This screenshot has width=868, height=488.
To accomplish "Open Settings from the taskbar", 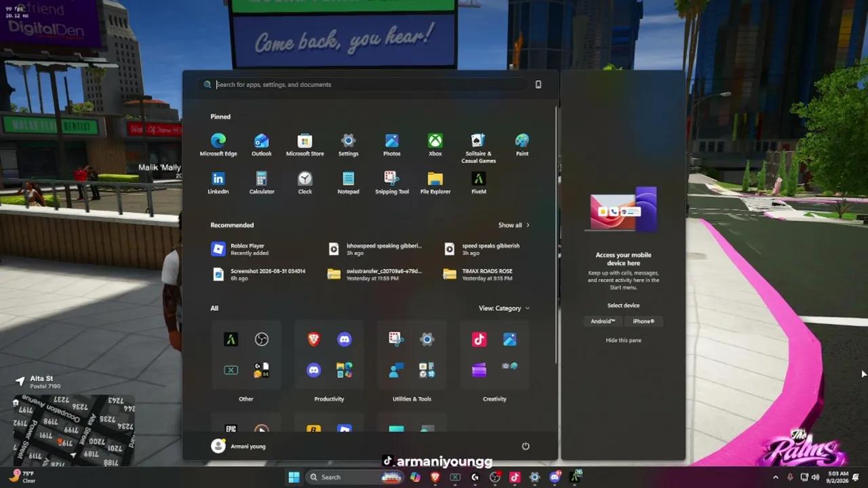I will coord(534,477).
